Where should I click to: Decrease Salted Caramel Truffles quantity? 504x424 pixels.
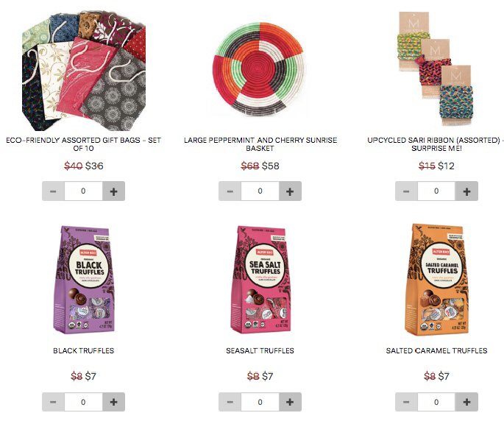click(406, 402)
